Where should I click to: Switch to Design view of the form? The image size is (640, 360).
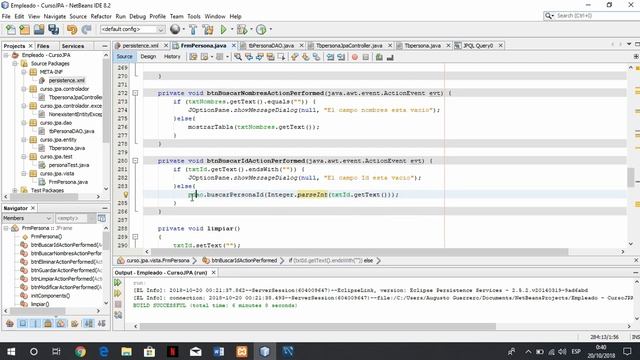[148, 57]
